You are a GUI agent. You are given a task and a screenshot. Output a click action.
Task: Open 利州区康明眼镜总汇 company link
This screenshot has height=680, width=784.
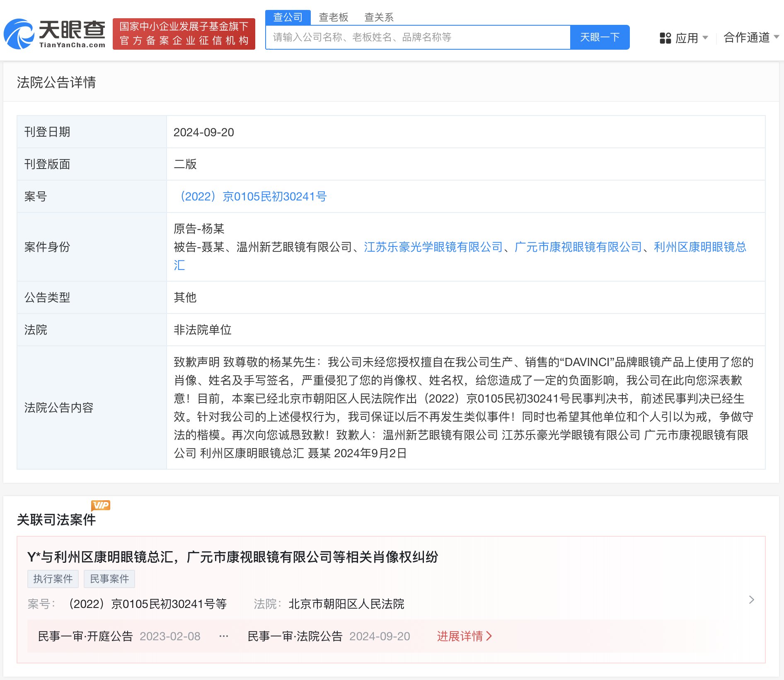coord(699,247)
